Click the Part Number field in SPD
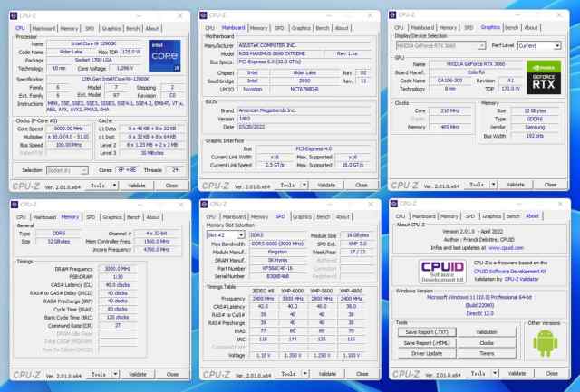This screenshot has height=392, width=580. [277, 268]
